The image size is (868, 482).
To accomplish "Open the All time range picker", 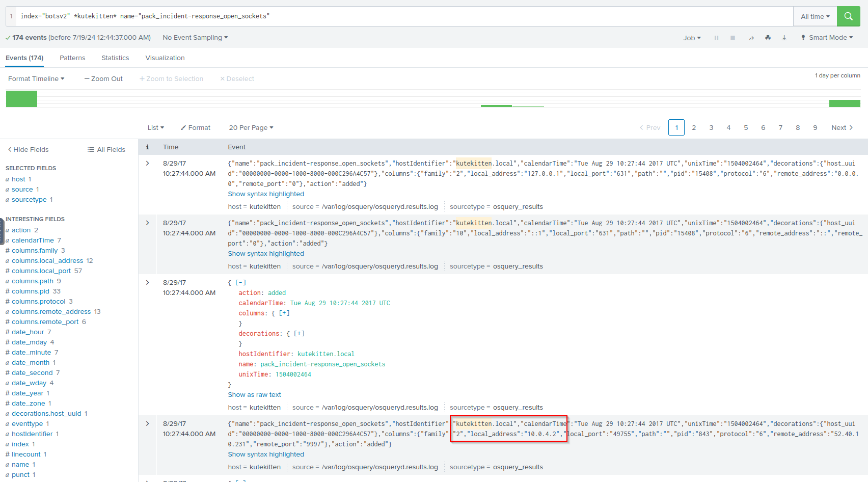I will 815,16.
